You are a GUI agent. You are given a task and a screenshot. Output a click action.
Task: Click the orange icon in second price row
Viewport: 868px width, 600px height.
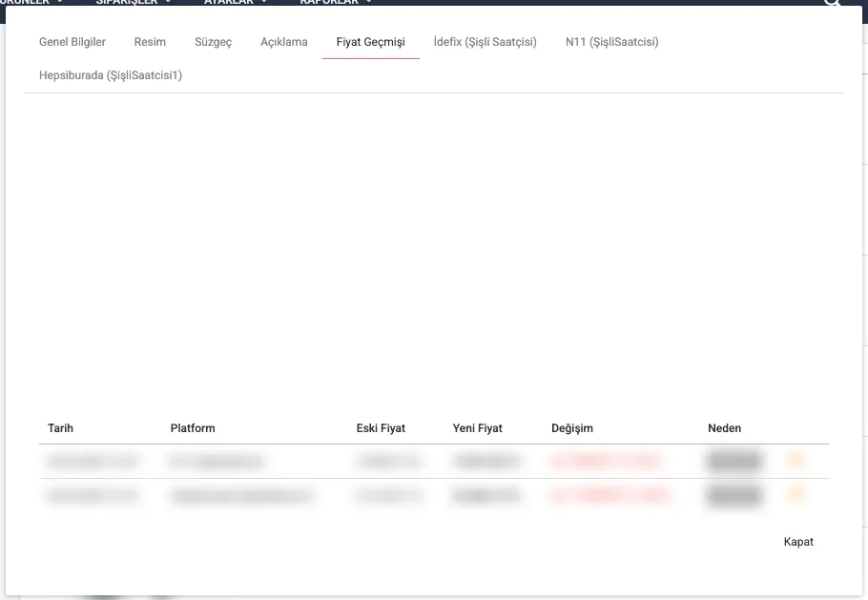pyautogui.click(x=796, y=494)
